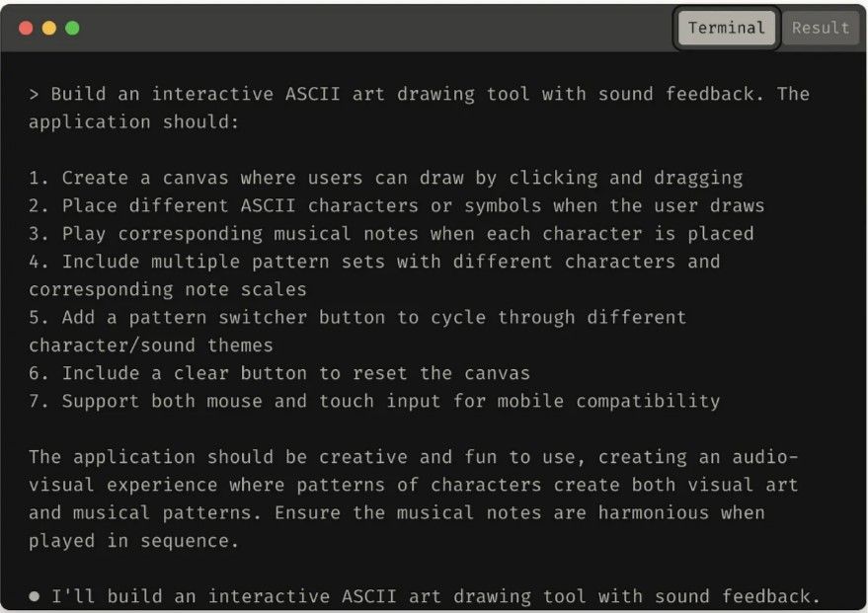Click the text "application should:"
The image size is (868, 613).
coord(134,122)
